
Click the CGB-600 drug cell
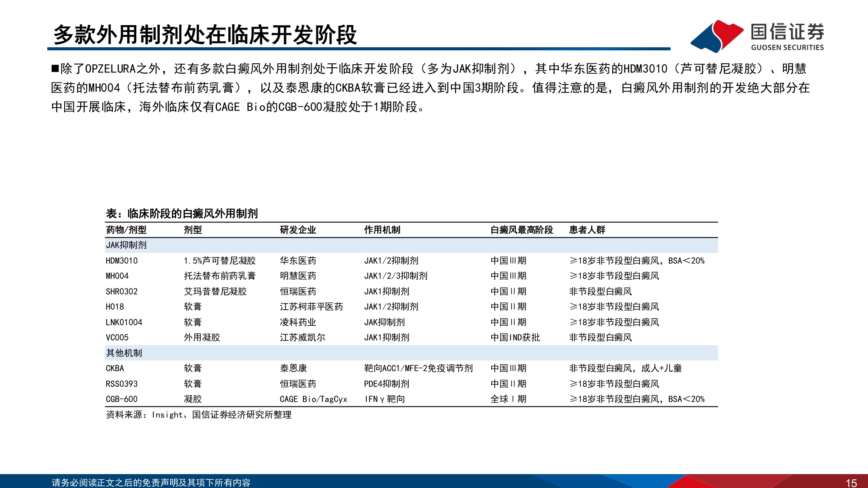pyautogui.click(x=122, y=399)
